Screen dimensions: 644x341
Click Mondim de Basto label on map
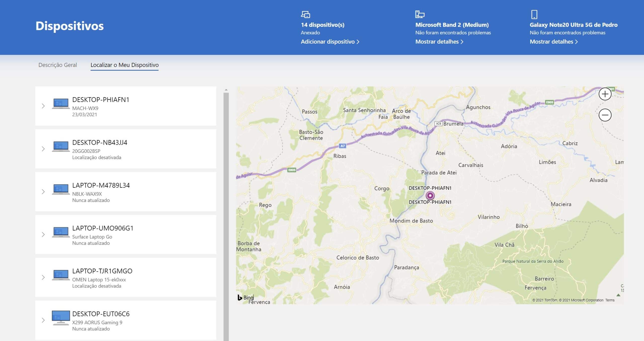(411, 221)
